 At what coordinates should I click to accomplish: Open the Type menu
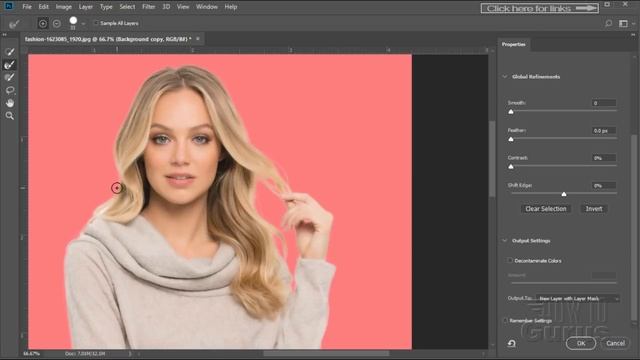point(106,7)
